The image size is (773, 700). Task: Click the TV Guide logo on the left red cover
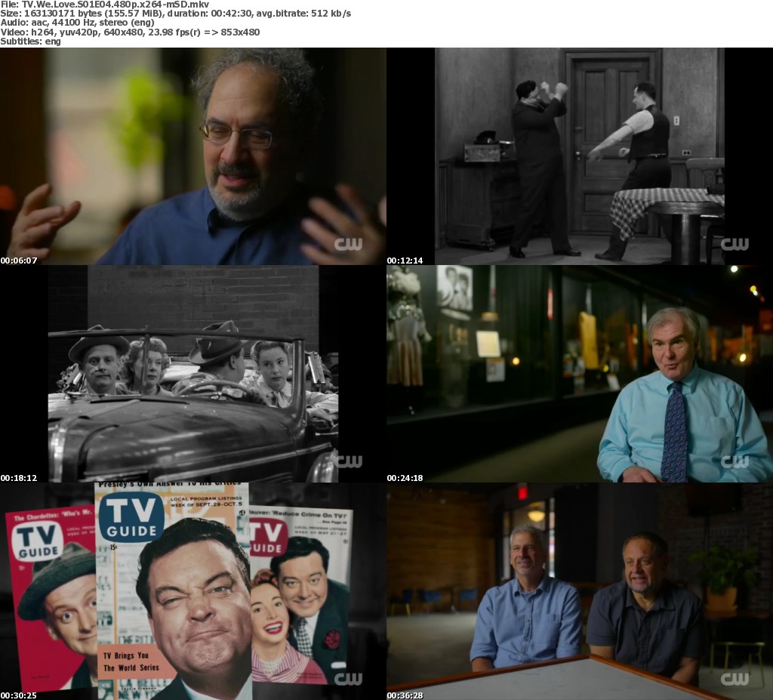(37, 543)
